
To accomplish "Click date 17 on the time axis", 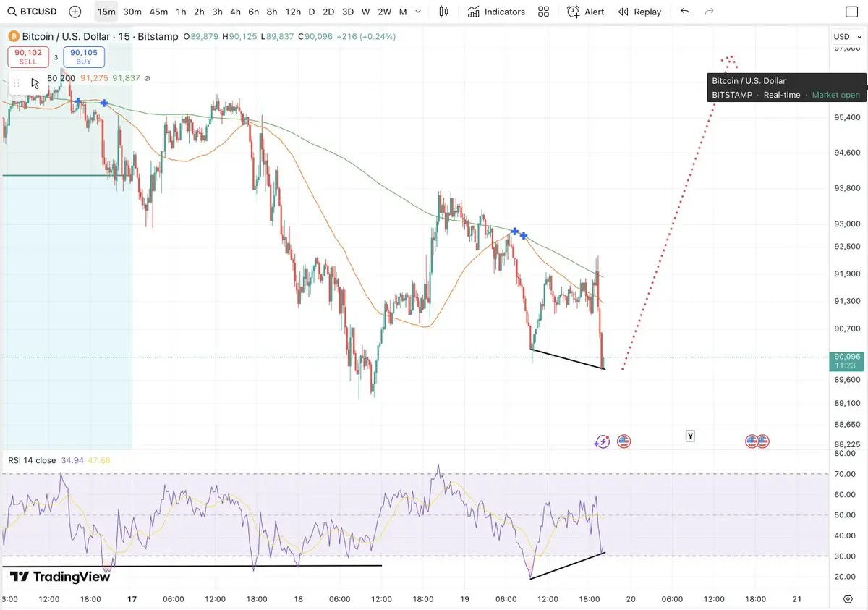I will 132,599.
